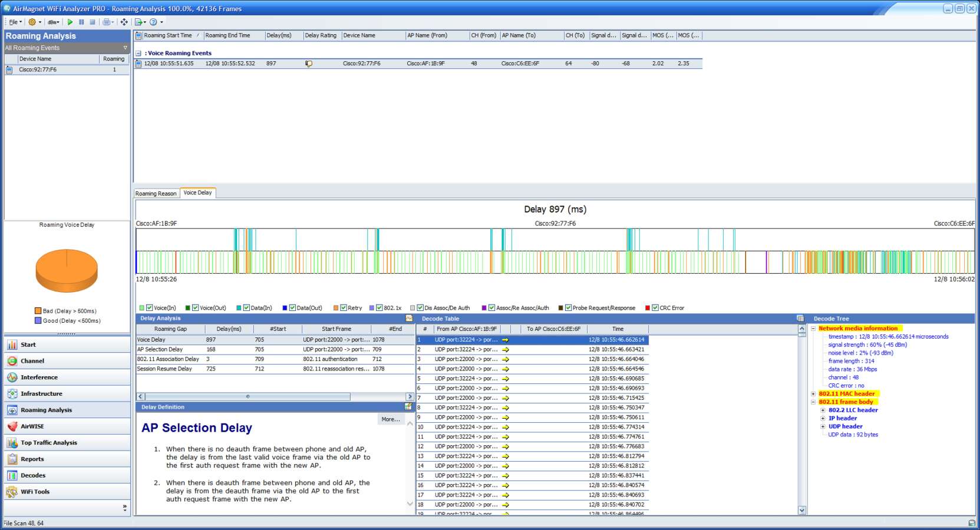
Task: Toggle the Retry checkbox
Action: [344, 307]
